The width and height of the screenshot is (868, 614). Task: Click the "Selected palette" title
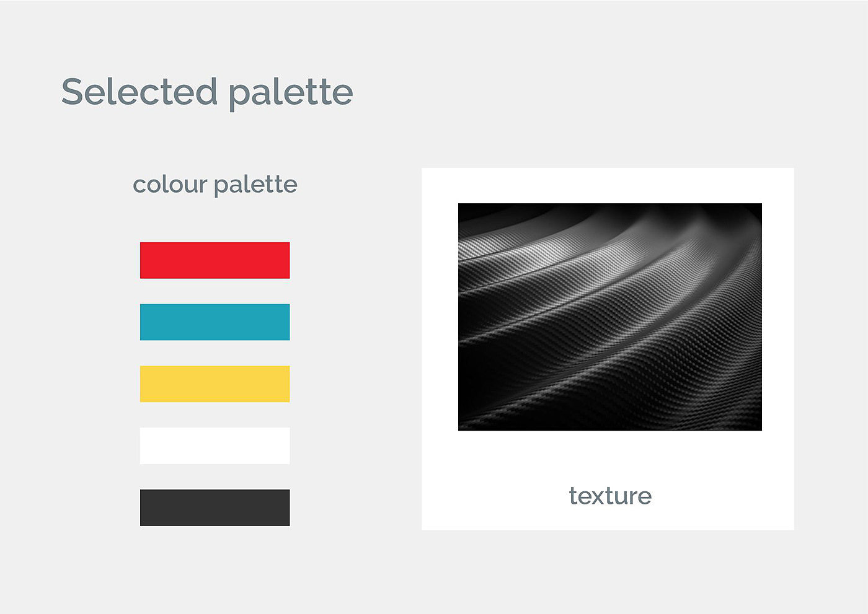[x=207, y=92]
